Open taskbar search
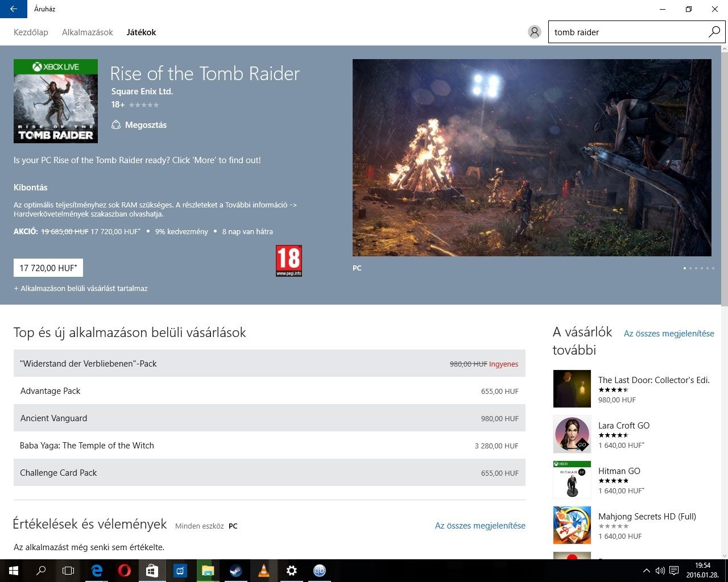Screen dimensions: 728x582 pos(41,571)
